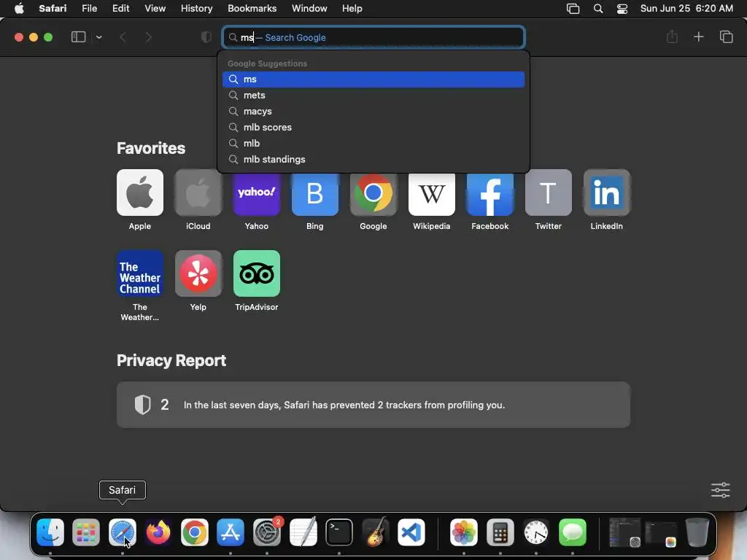Click the Favorites section heading

(x=151, y=148)
